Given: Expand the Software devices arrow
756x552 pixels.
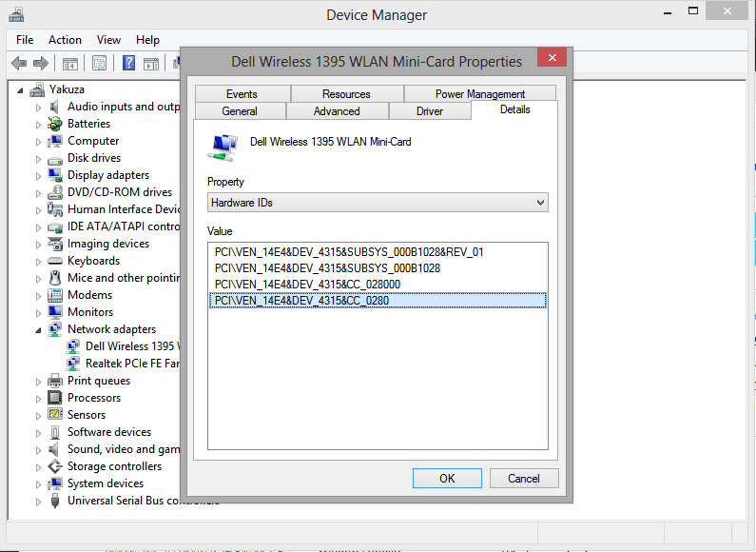Looking at the screenshot, I should [x=38, y=433].
